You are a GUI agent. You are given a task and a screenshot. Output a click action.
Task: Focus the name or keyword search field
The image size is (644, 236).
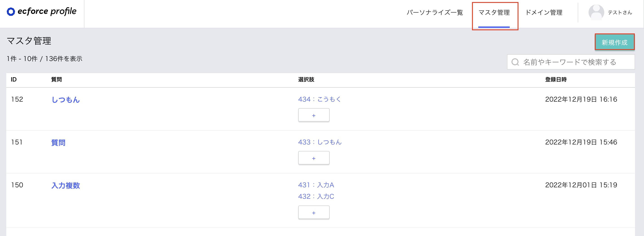(x=571, y=62)
